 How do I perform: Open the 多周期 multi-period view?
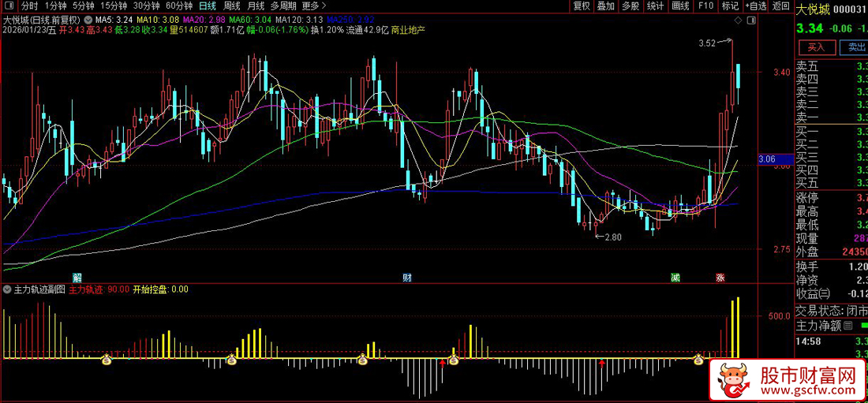pos(282,6)
